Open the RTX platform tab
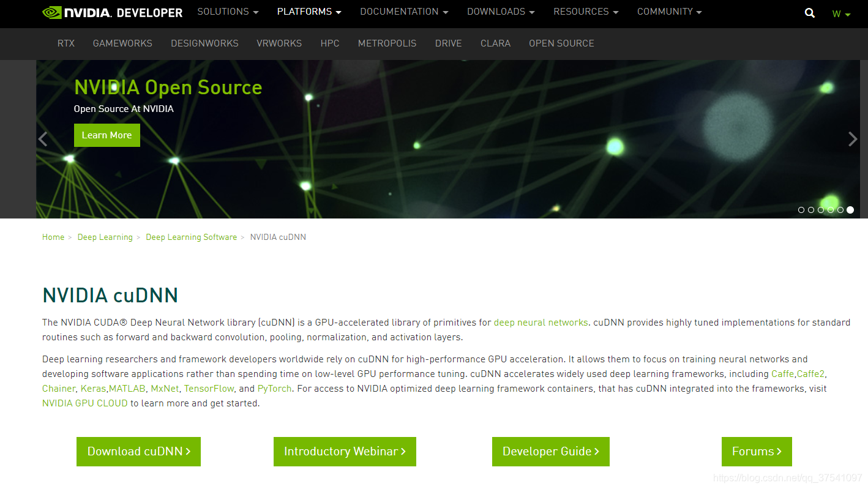 [66, 43]
